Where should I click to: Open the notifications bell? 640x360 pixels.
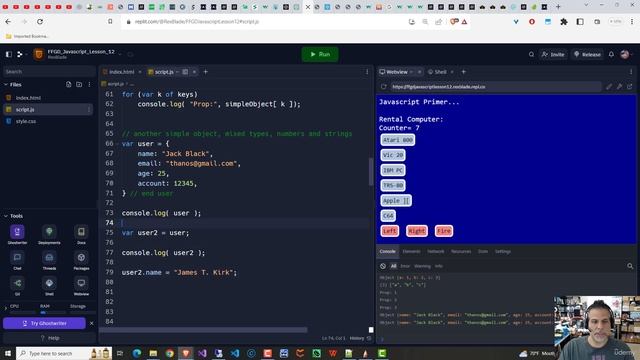(611, 54)
